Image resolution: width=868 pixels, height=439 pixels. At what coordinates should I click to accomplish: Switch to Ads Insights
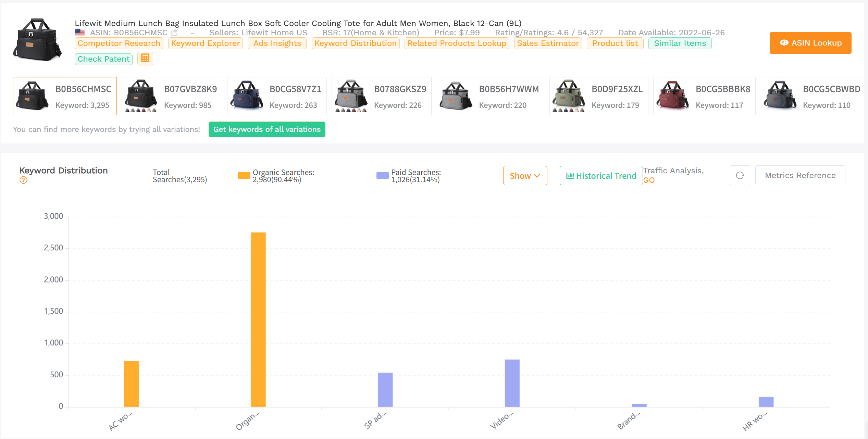coord(277,43)
